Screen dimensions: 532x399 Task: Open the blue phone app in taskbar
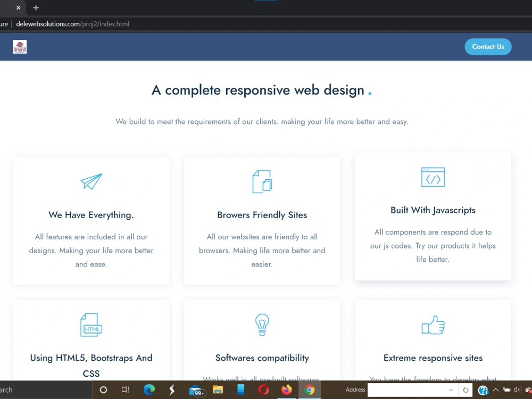pyautogui.click(x=241, y=389)
